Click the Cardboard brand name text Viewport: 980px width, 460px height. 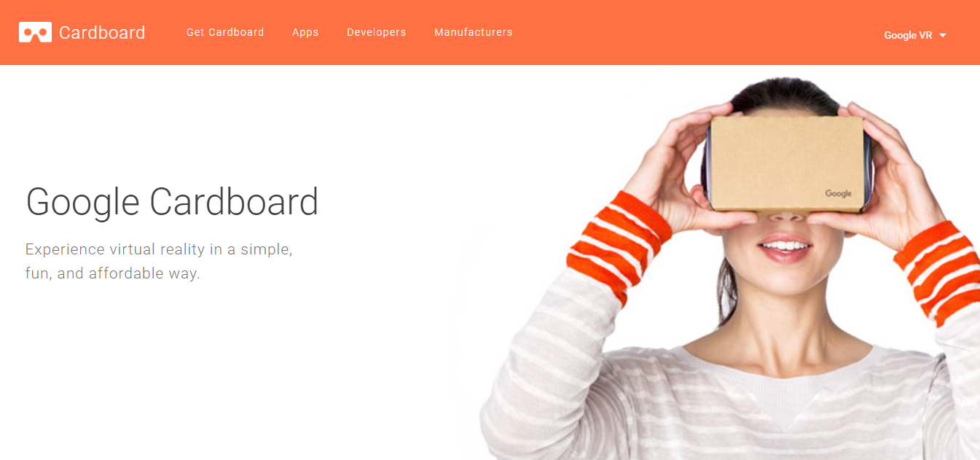102,33
